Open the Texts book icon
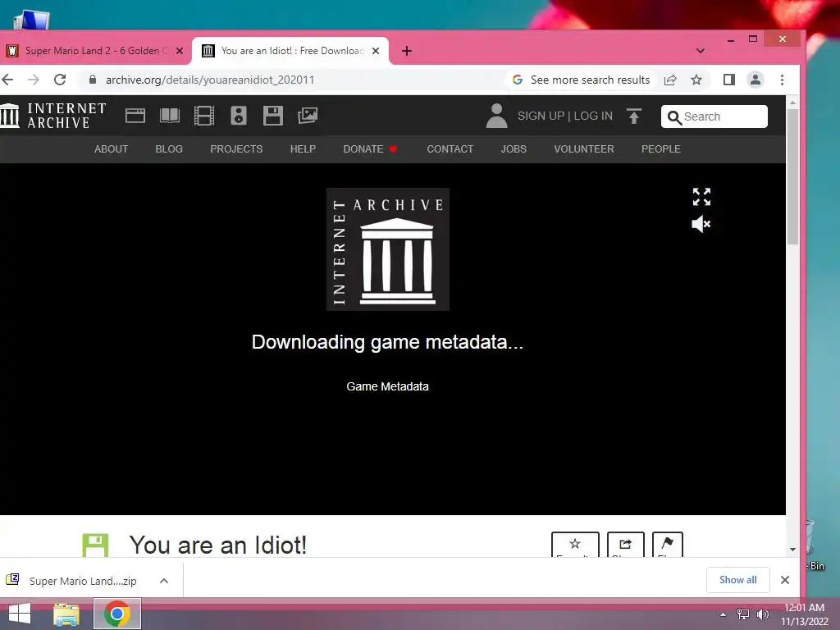Image resolution: width=840 pixels, height=630 pixels. 170,116
